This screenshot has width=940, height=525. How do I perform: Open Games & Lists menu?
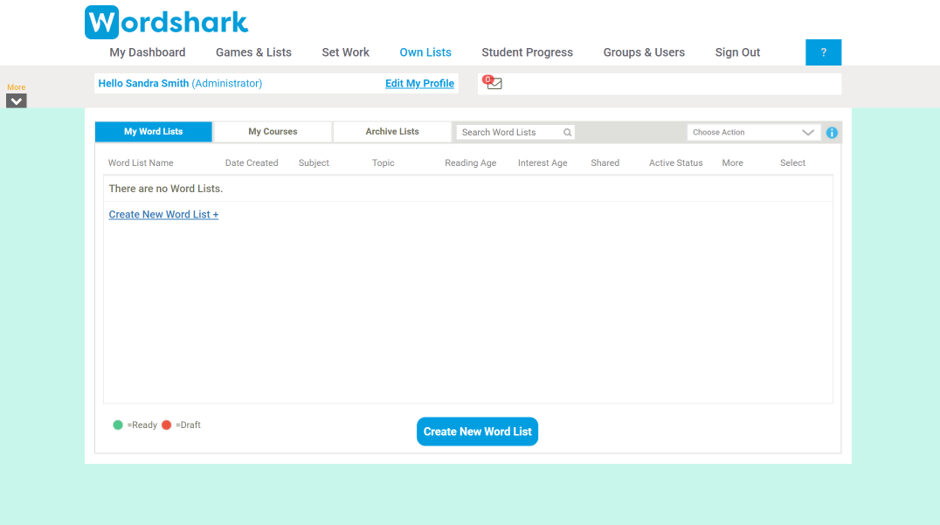[x=254, y=52]
